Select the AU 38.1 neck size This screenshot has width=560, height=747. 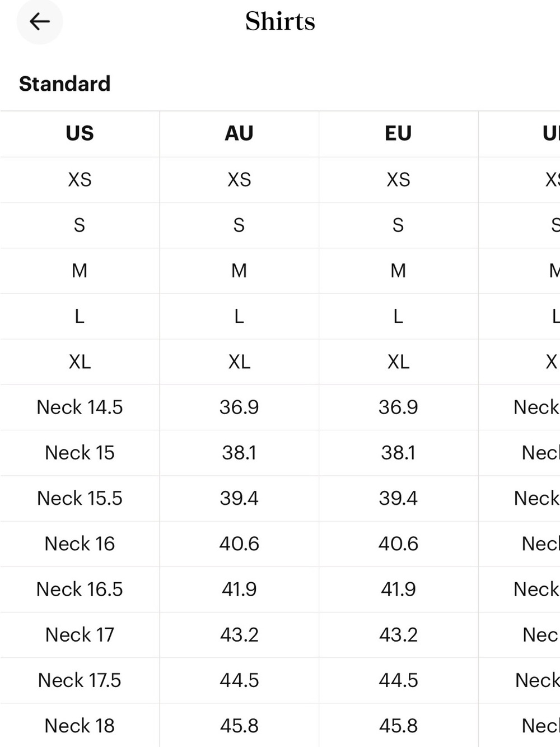(x=239, y=452)
